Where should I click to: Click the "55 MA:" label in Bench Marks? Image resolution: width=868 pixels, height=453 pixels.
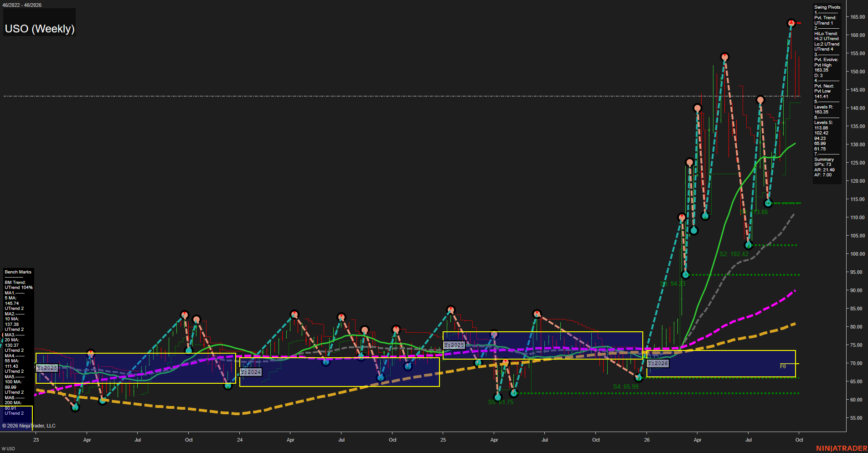point(12,361)
